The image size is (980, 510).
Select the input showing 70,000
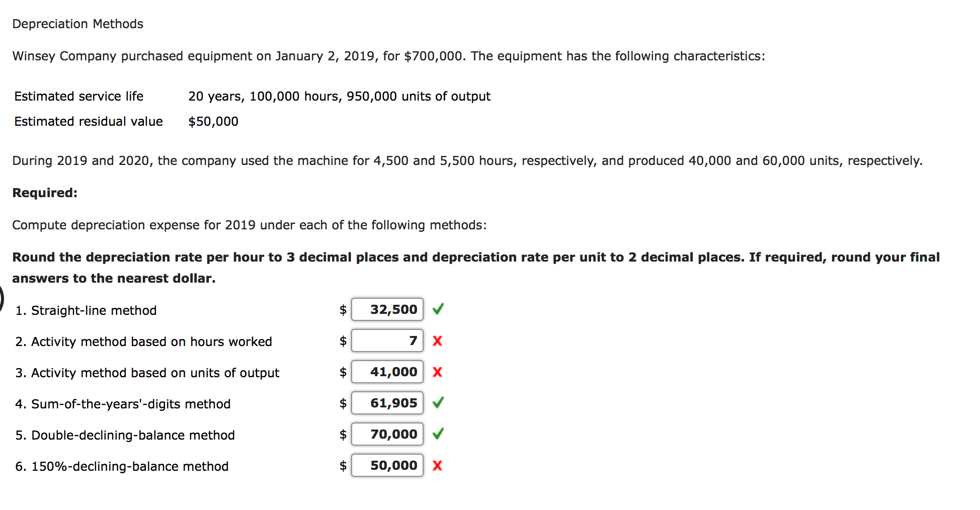pyautogui.click(x=387, y=434)
